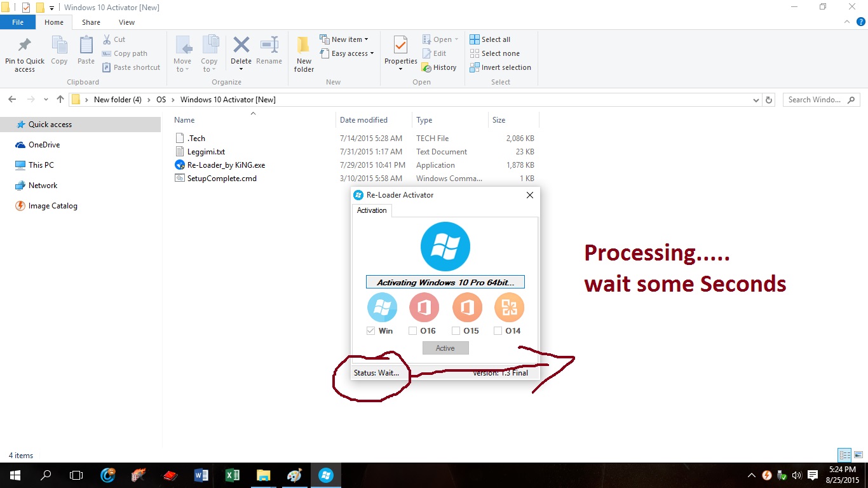Click the O14 Office activation icon

coord(508,307)
